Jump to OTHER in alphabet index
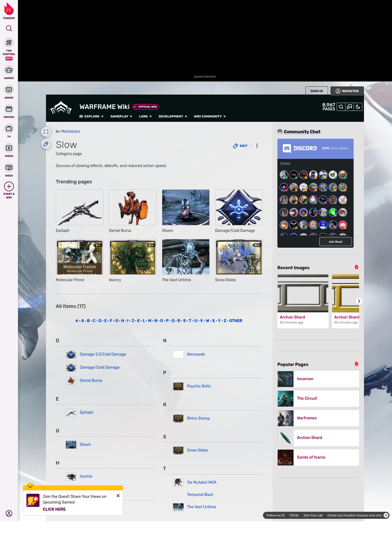 [x=236, y=321]
